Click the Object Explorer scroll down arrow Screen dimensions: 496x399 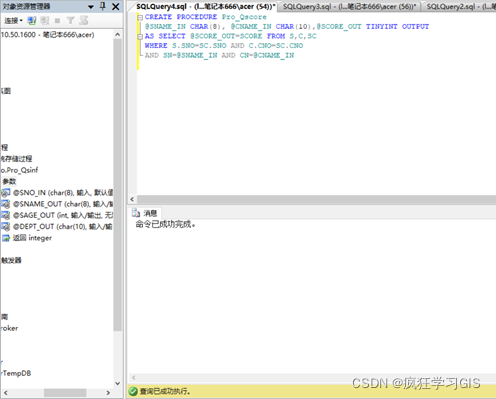point(118,383)
